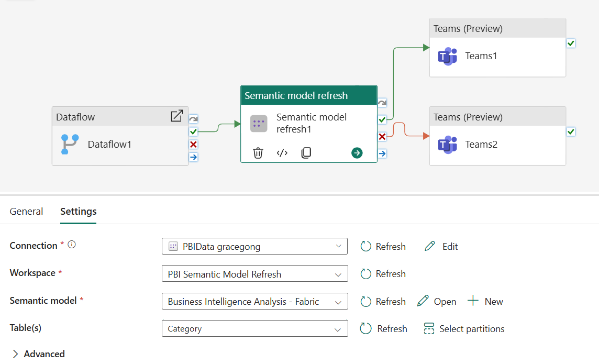The height and width of the screenshot is (364, 599).
Task: Click the Connection info icon
Action: pyautogui.click(x=72, y=245)
